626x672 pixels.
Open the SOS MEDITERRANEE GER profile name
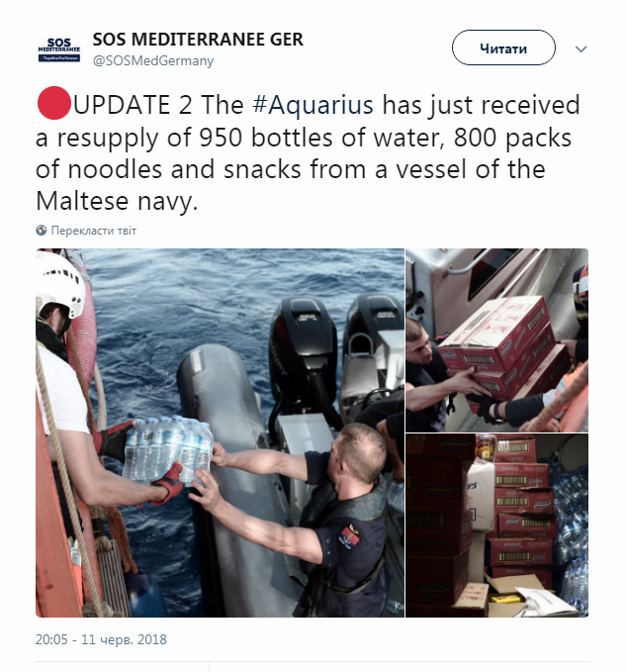[198, 40]
